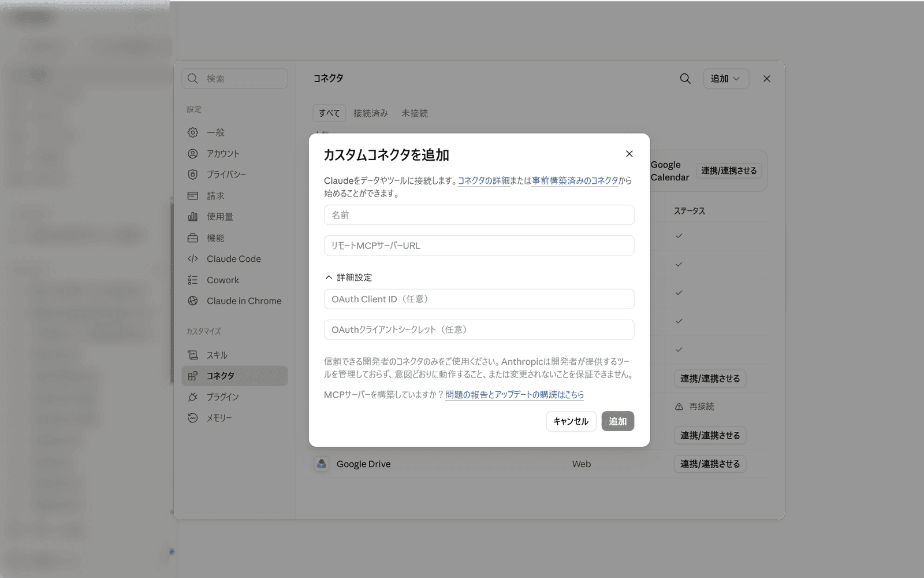Click the Google Drive connector name

pyautogui.click(x=364, y=464)
